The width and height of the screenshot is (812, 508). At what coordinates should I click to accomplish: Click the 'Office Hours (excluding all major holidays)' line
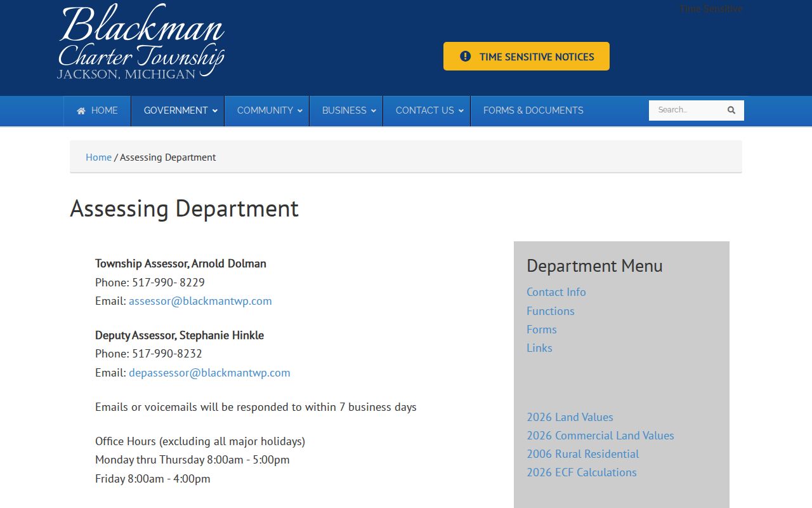(200, 441)
